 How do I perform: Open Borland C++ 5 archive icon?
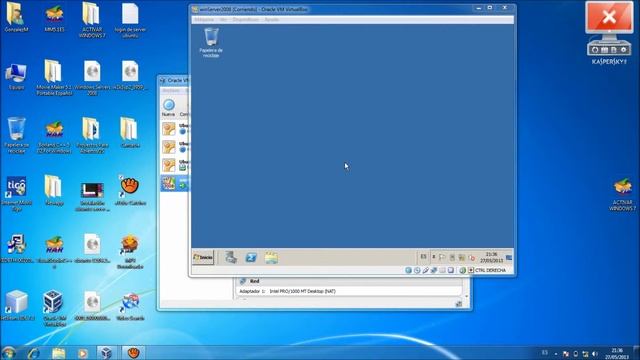(54, 137)
